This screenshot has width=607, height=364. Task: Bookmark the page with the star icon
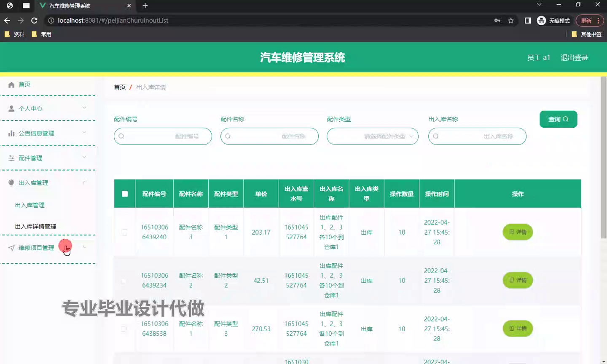point(511,20)
